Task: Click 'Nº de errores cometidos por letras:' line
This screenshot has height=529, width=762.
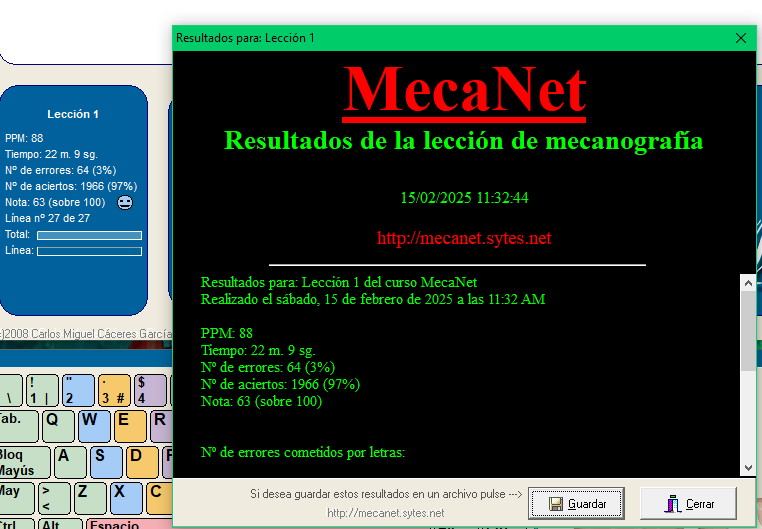Action: [303, 452]
